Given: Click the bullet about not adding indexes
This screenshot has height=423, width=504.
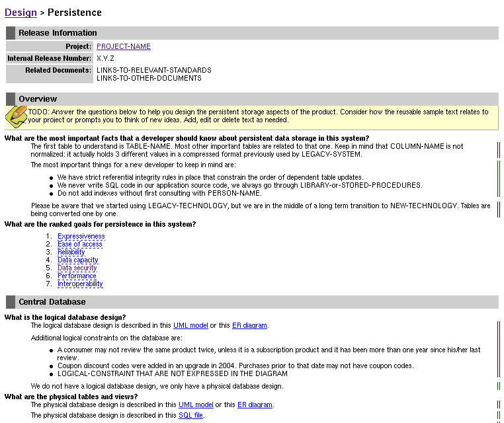Looking at the screenshot, I should 159,194.
